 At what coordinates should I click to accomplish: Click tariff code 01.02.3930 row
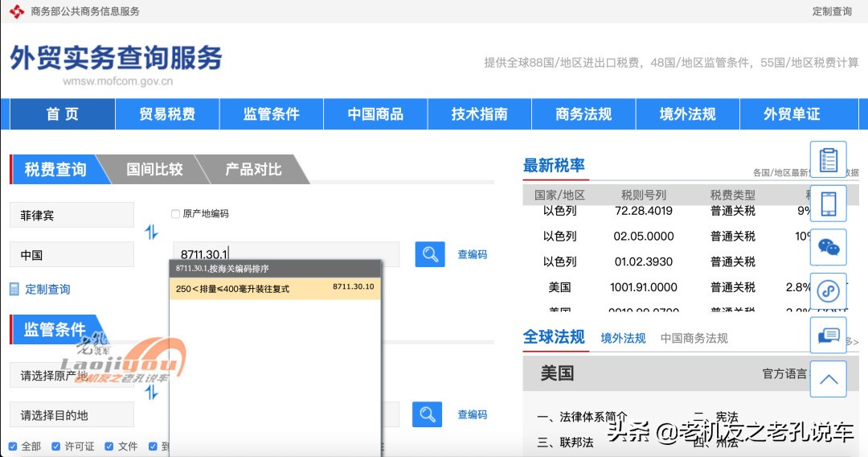(x=644, y=261)
